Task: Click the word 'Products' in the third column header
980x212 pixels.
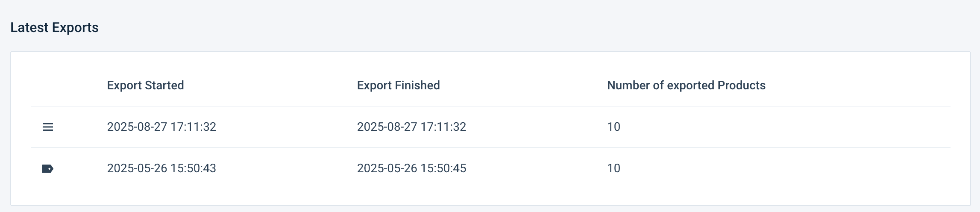Action: [x=742, y=85]
